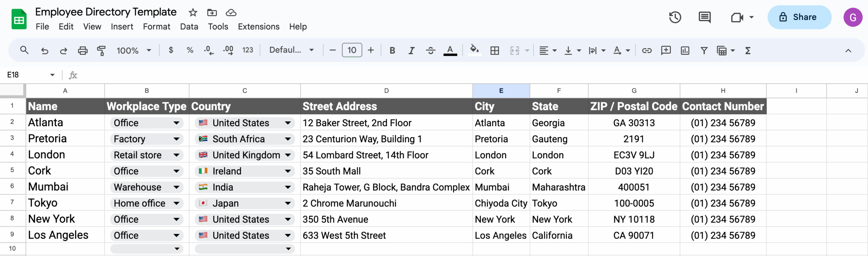Open the Data menu
868x256 pixels.
tap(189, 26)
